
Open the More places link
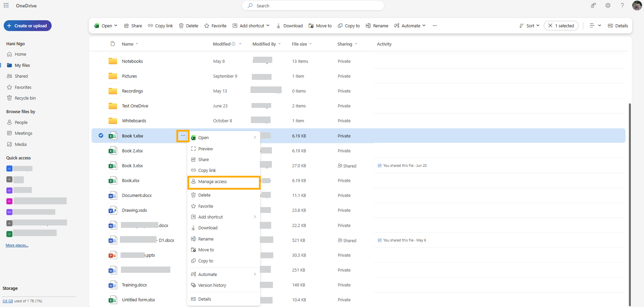[17, 245]
